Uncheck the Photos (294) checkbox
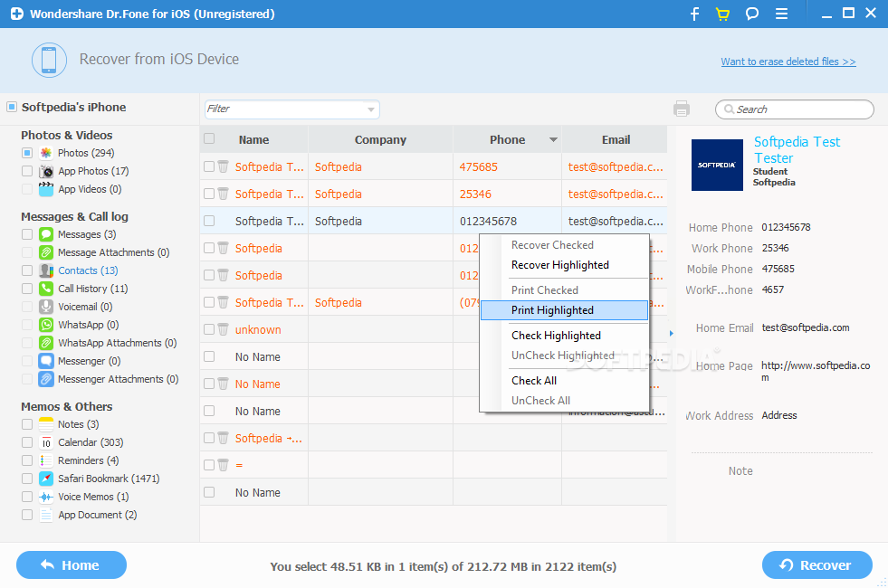 (26, 153)
